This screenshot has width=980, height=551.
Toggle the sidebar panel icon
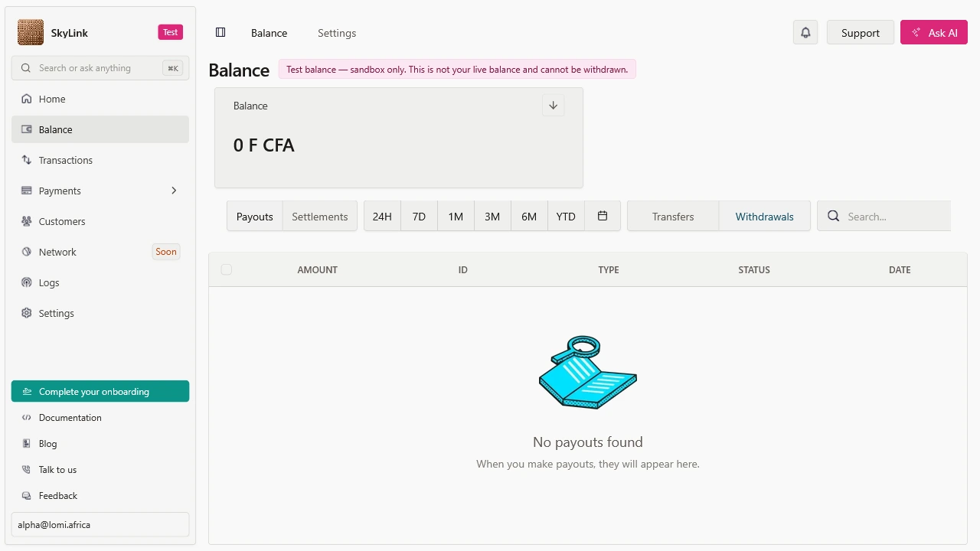point(220,32)
